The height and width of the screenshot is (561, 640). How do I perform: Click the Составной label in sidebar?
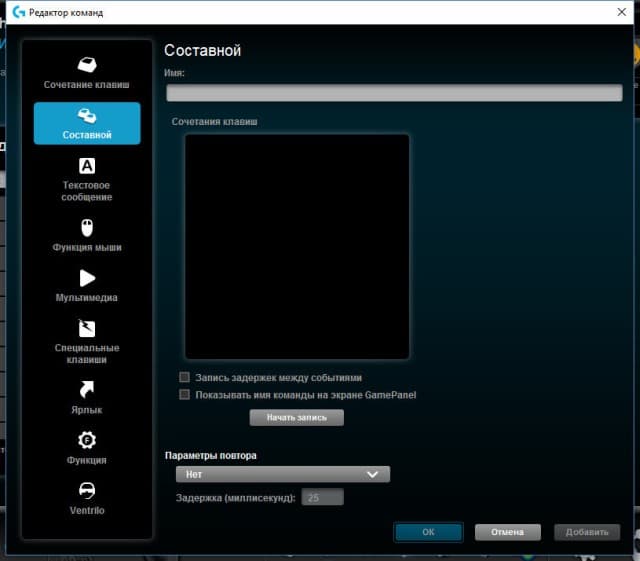(87, 135)
